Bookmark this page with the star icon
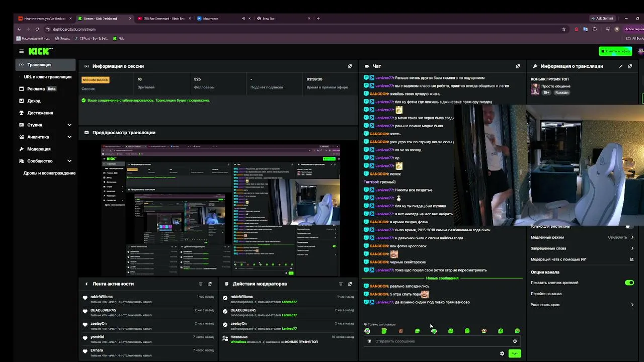The height and width of the screenshot is (362, 644). (563, 29)
